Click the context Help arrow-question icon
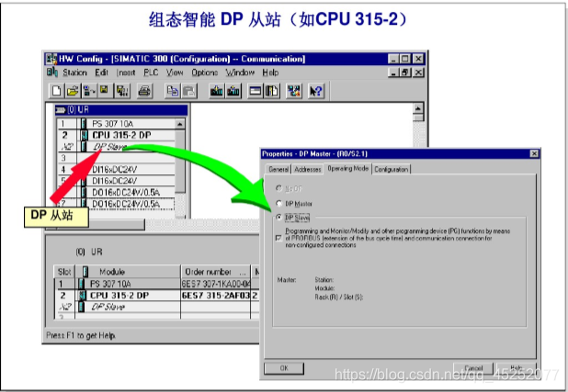This screenshot has height=392, width=568. click(x=316, y=91)
